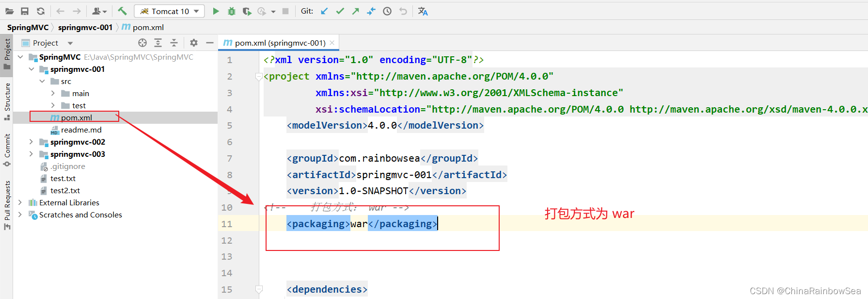The width and height of the screenshot is (868, 299).
Task: Run the Tomcat 10 configuration
Action: (x=216, y=11)
